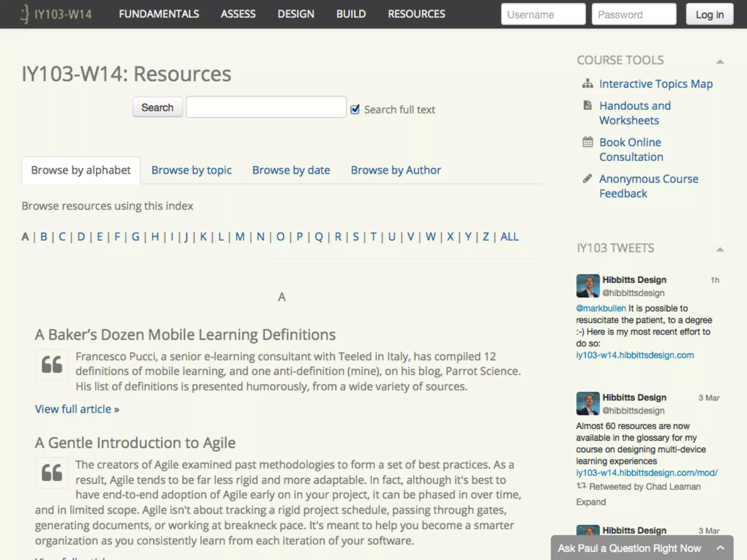This screenshot has height=560, width=747.
Task: Click the resources search text field
Action: 266,107
